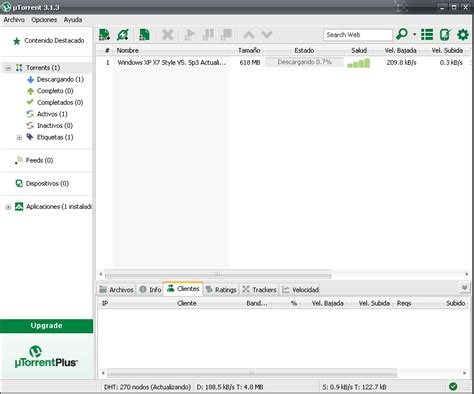
Task: Move torrent up the queue
Action: [249, 35]
